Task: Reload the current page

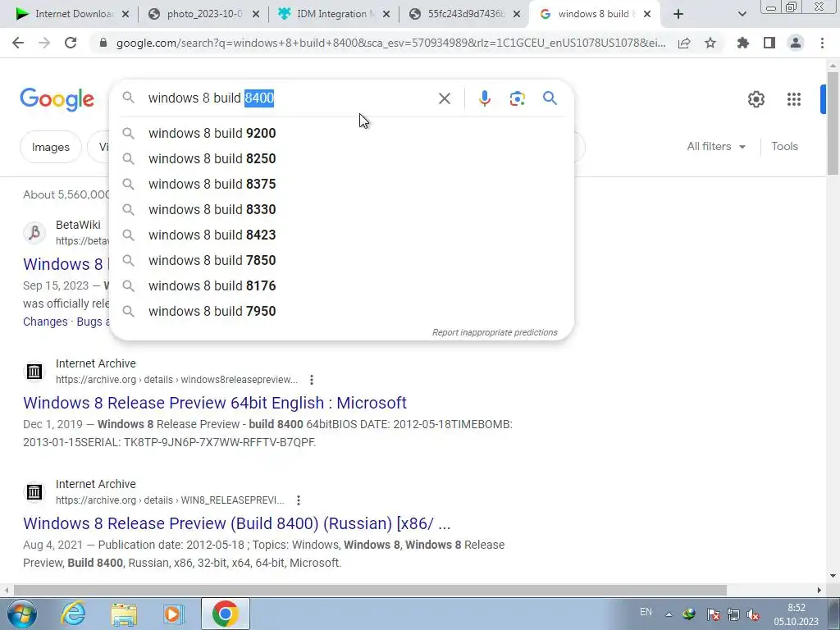Action: (71, 43)
